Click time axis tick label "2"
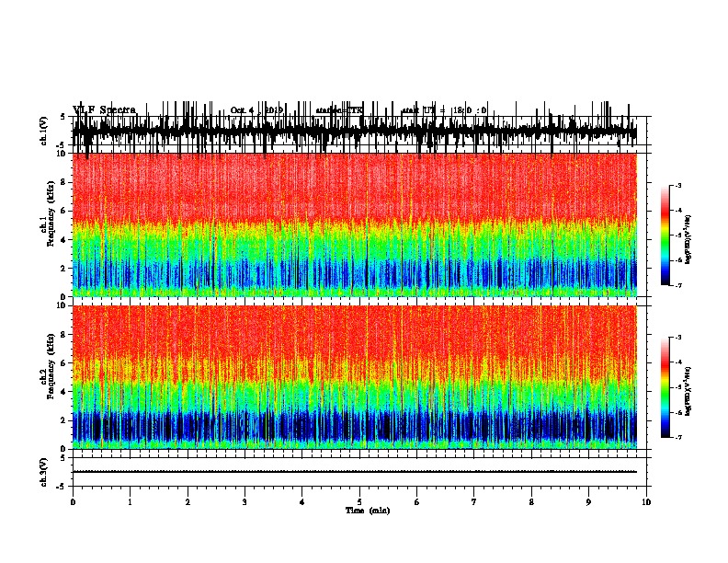This screenshot has height=563, width=728. (188, 502)
